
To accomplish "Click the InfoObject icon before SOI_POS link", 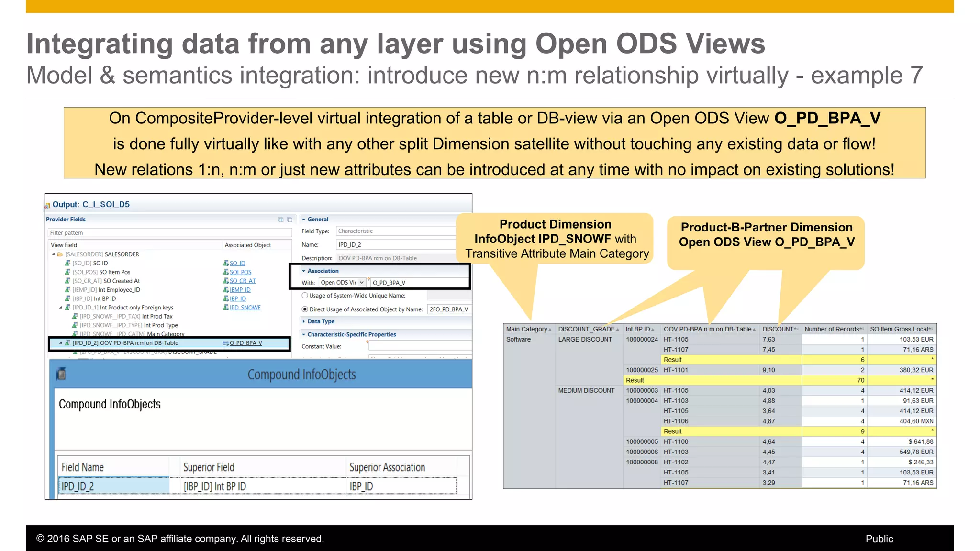I will (226, 272).
